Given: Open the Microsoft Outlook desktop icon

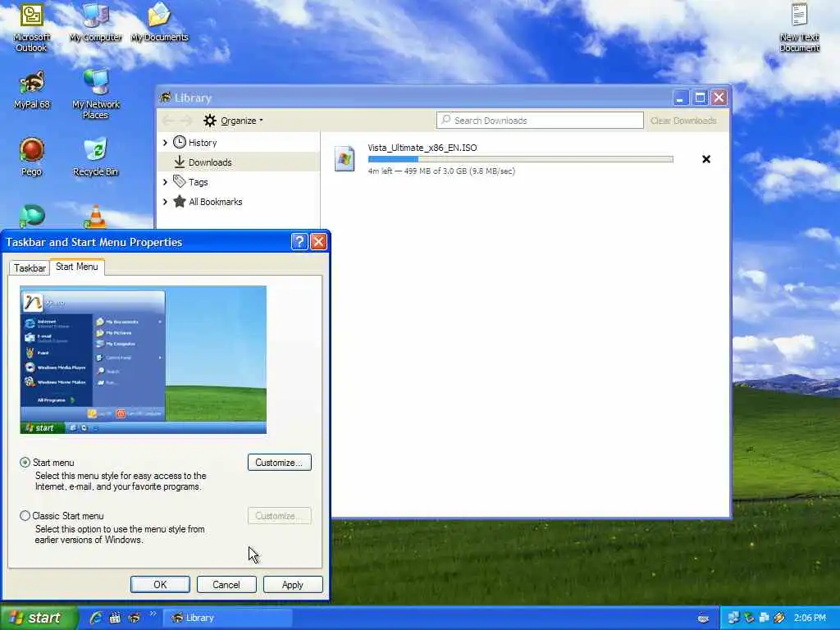Looking at the screenshot, I should coord(32,27).
